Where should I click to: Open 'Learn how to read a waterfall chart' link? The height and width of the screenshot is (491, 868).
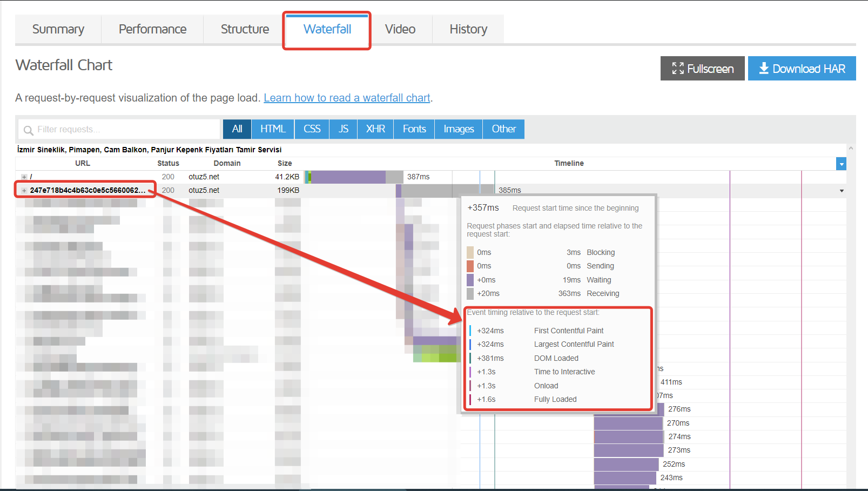tap(347, 98)
